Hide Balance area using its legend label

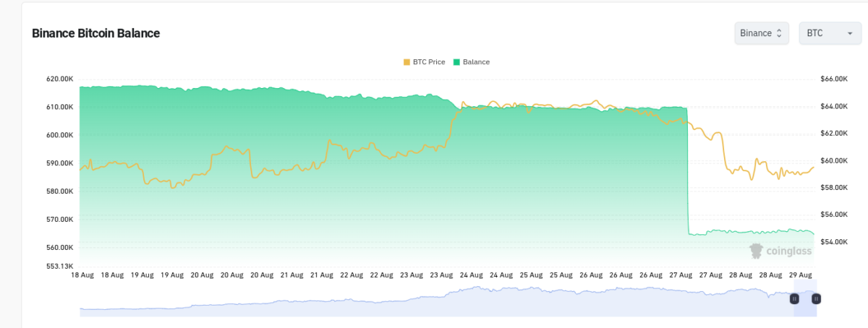[x=476, y=62]
